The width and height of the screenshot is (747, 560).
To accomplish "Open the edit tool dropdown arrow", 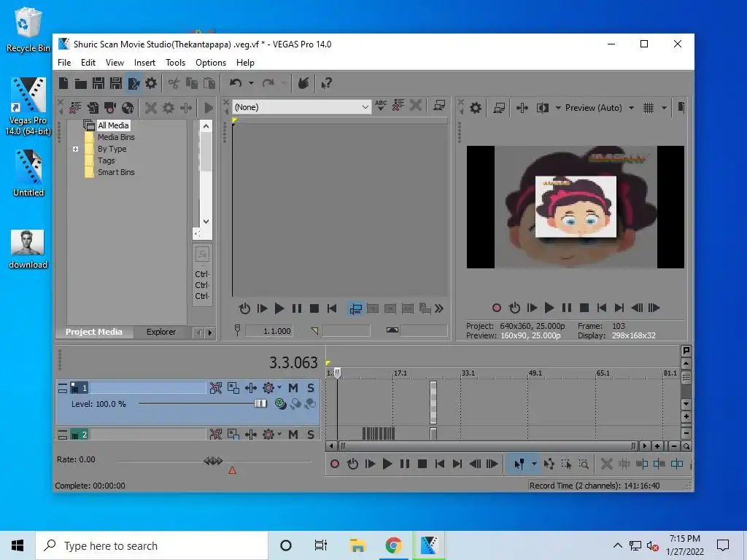I will click(534, 464).
